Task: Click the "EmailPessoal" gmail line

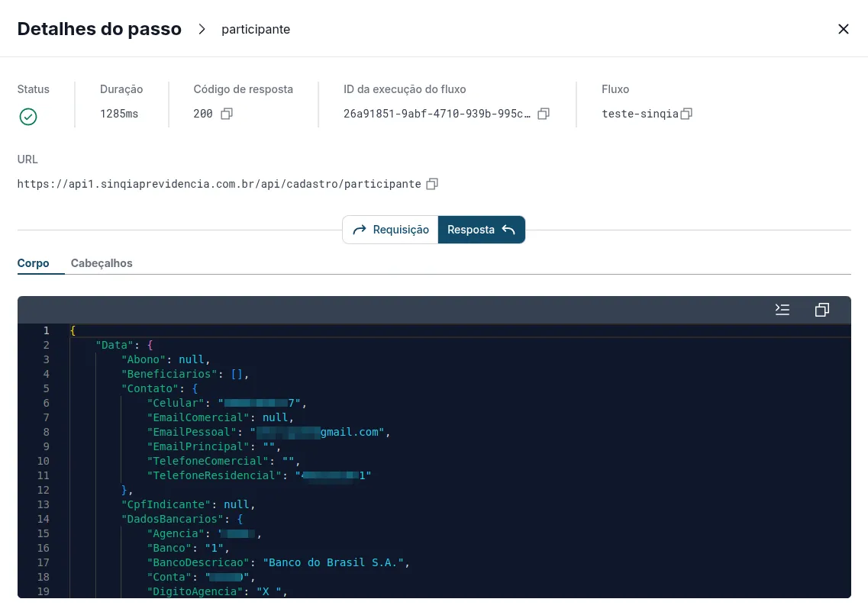Action: click(269, 432)
